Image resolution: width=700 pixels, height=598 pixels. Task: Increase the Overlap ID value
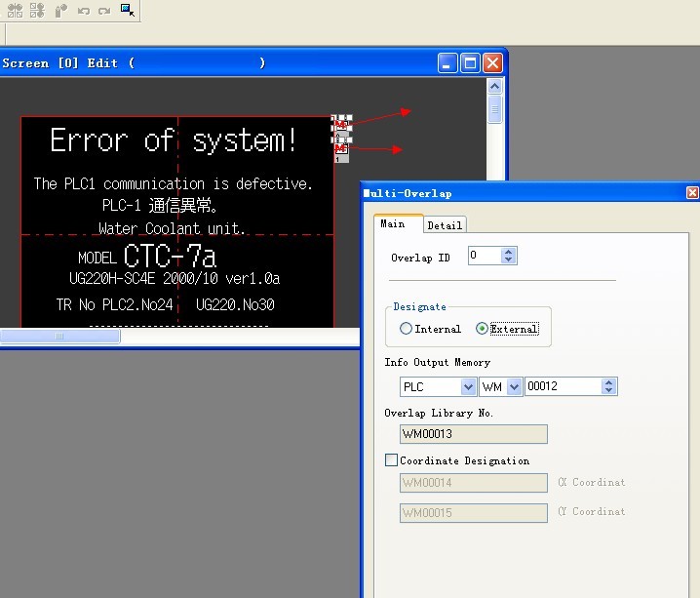pyautogui.click(x=508, y=252)
